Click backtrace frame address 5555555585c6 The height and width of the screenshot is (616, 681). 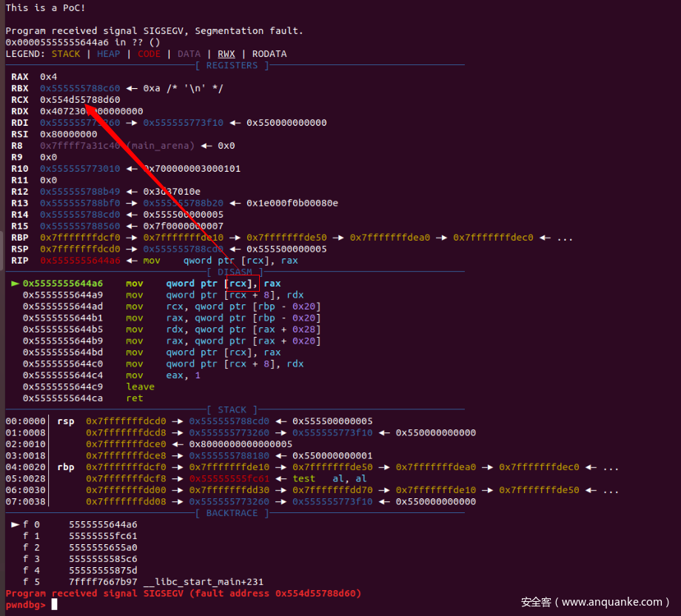coord(103,559)
